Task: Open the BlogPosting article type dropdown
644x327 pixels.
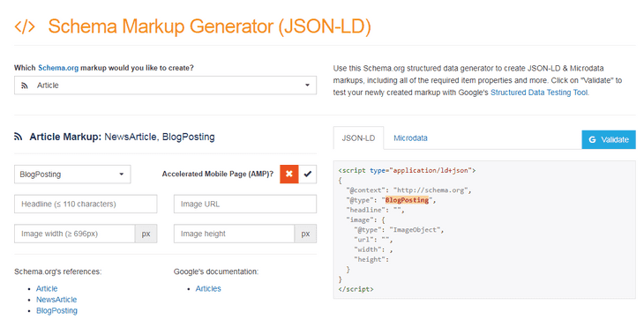Action: (72, 175)
